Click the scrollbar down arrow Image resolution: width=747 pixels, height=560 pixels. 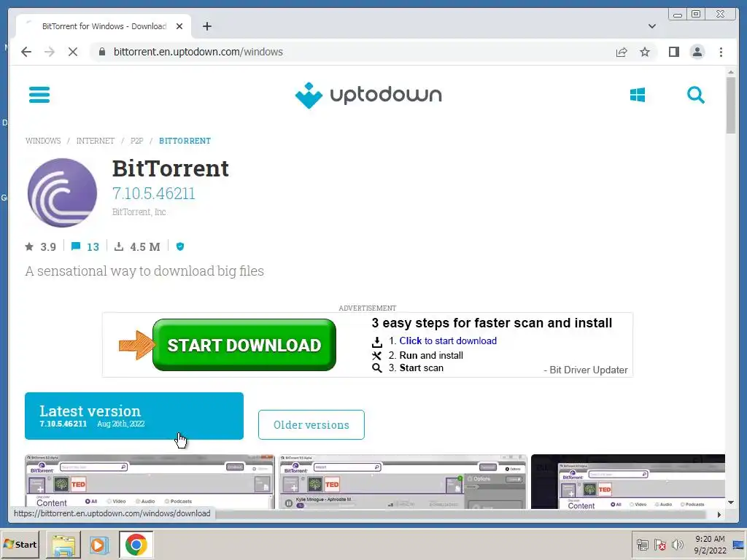(x=731, y=502)
